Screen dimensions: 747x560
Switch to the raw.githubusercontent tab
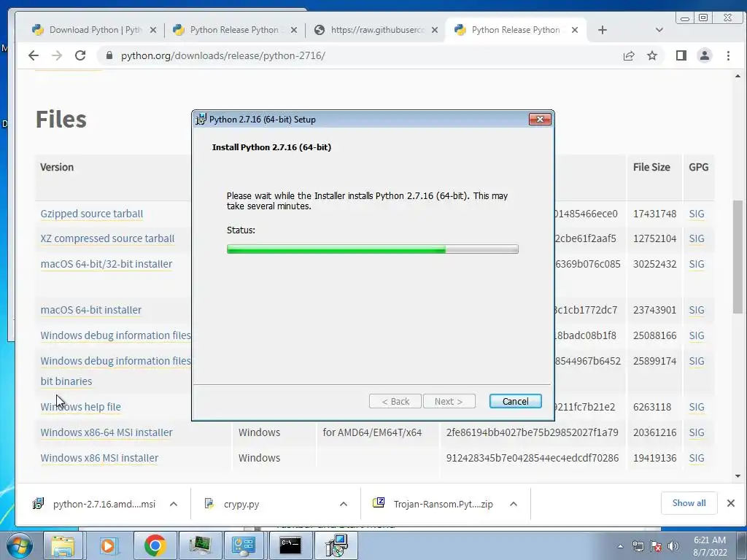(x=376, y=30)
